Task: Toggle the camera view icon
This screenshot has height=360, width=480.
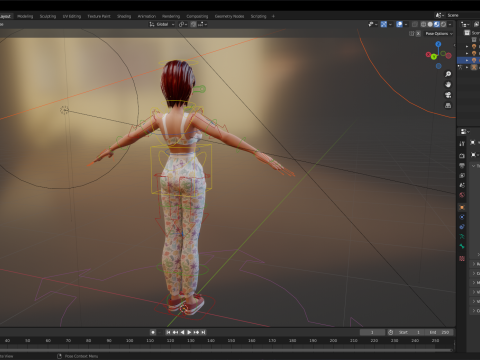Action: (448, 95)
